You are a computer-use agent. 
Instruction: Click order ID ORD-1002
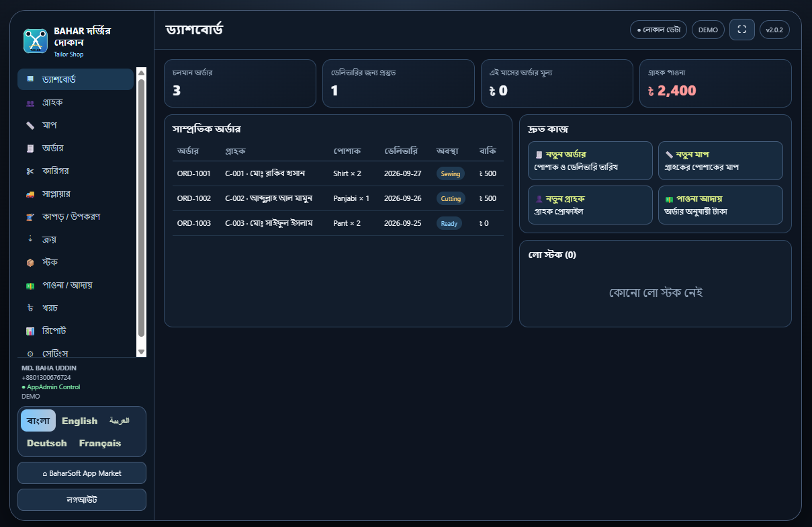194,198
